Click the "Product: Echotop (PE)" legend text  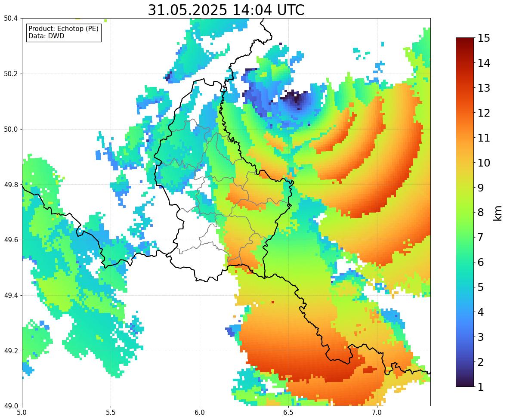[63, 29]
